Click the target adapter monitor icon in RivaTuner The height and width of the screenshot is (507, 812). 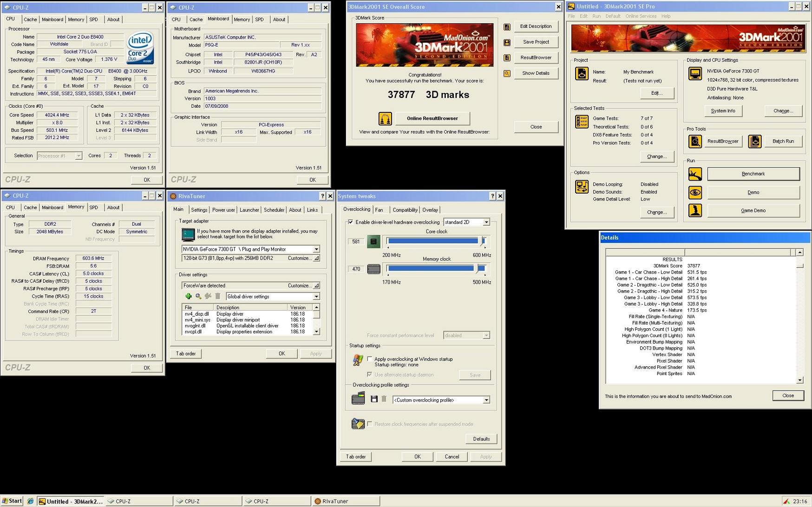[x=188, y=235]
